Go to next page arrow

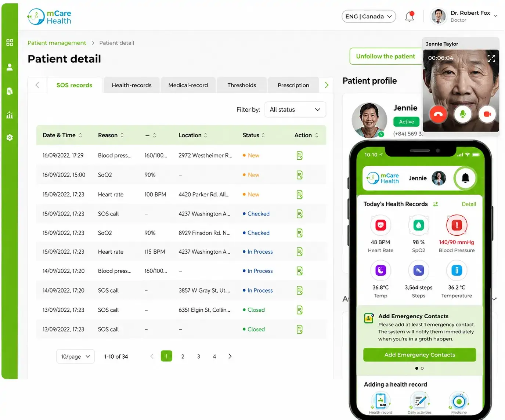pyautogui.click(x=230, y=356)
